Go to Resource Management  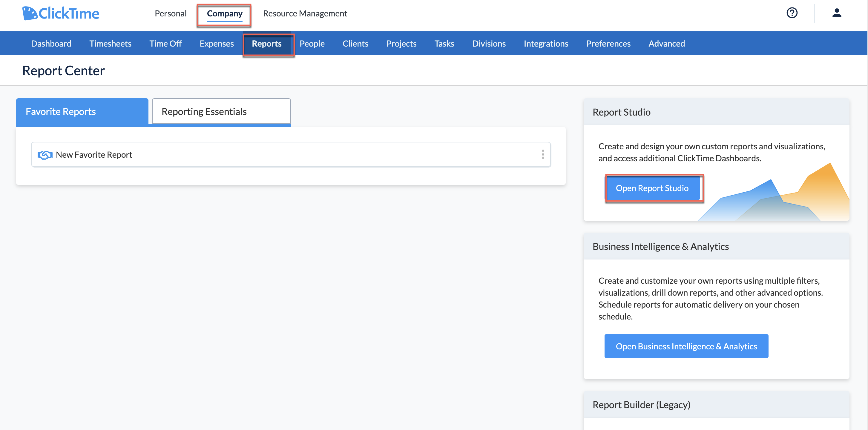click(x=305, y=13)
